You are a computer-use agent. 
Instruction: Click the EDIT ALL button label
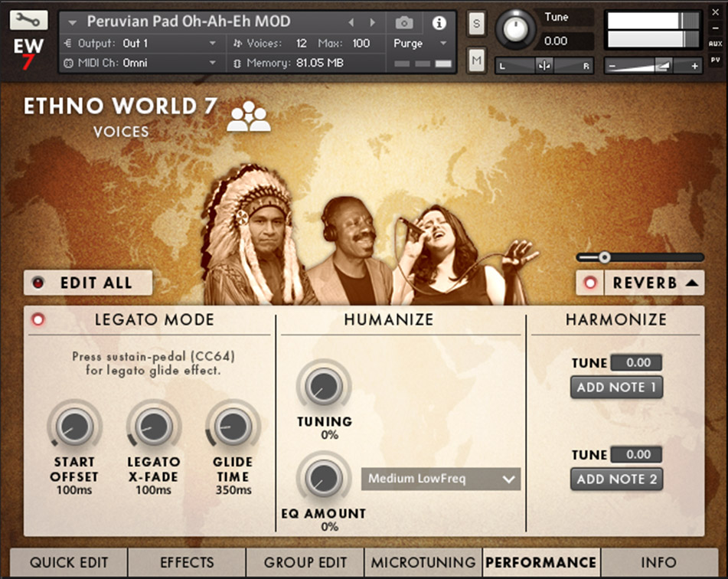point(96,283)
